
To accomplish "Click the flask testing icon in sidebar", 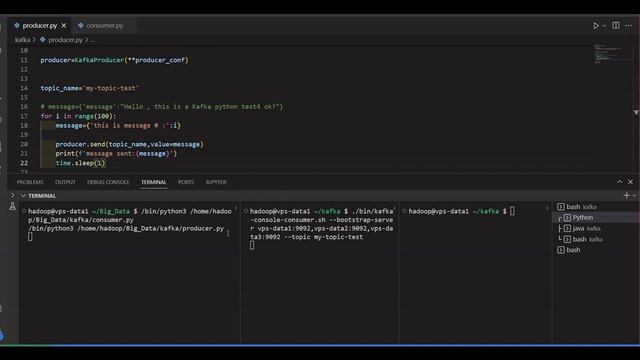I will [x=13, y=207].
